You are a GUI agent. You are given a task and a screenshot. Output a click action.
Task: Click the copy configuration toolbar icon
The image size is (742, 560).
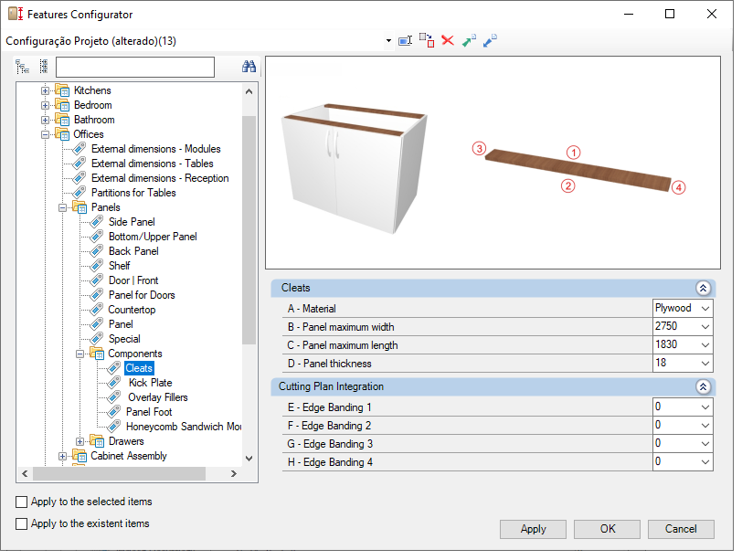pyautogui.click(x=427, y=41)
